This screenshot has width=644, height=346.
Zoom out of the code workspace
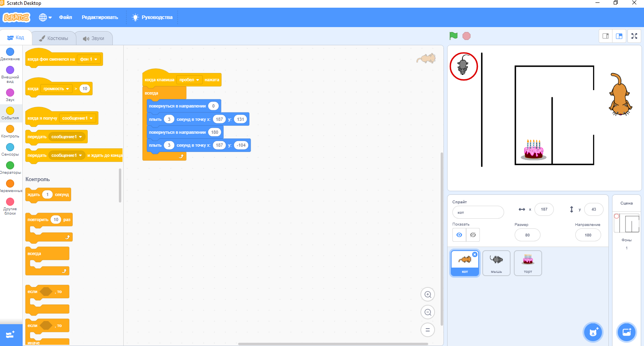pyautogui.click(x=428, y=312)
